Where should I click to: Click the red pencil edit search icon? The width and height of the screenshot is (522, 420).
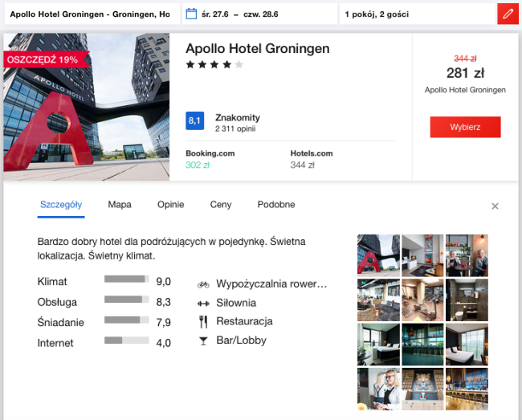(x=507, y=14)
